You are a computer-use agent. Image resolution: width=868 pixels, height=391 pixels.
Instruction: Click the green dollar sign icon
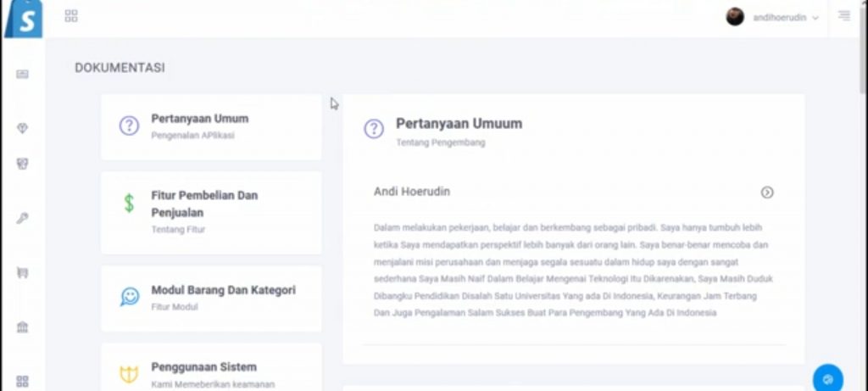(129, 204)
